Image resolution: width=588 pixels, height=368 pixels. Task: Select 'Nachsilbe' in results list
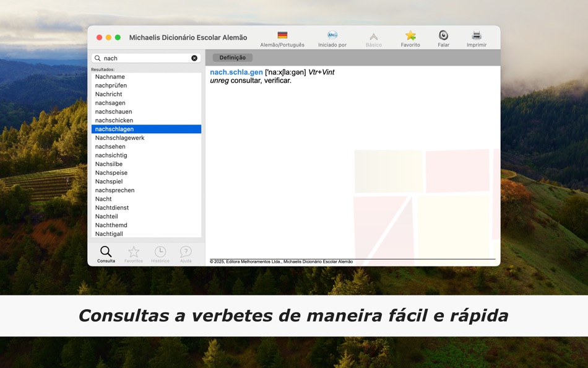[x=146, y=164]
